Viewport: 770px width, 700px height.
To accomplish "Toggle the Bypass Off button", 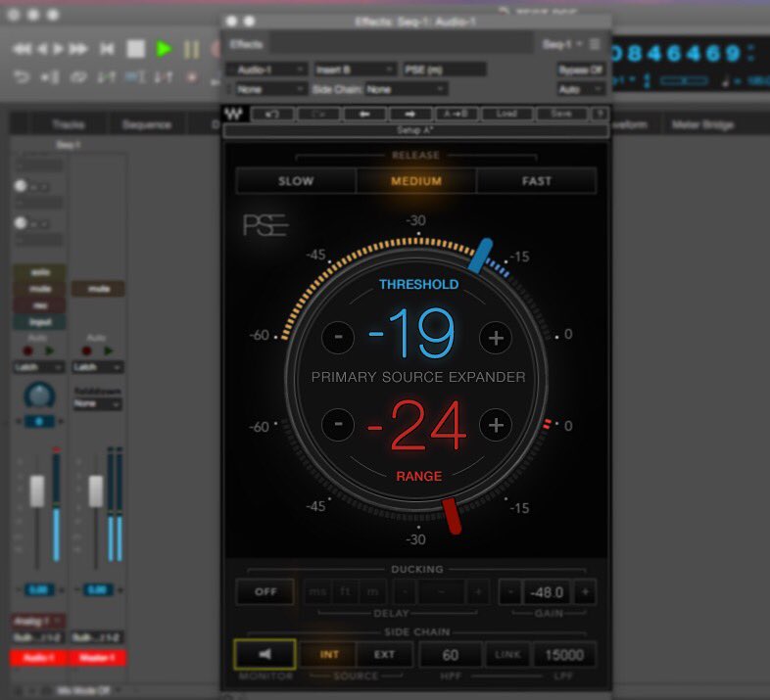I will 581,70.
